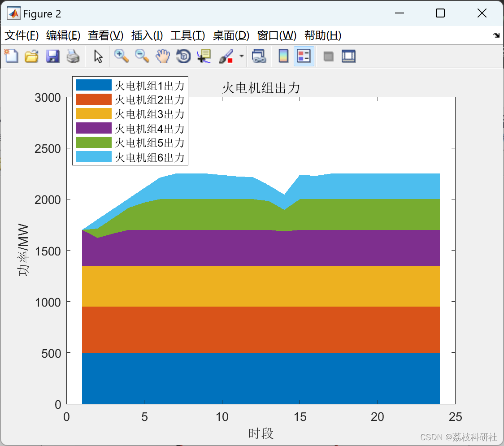Select legend text 火电机组6出力
Screen dimensions: 504x446
click(x=149, y=157)
